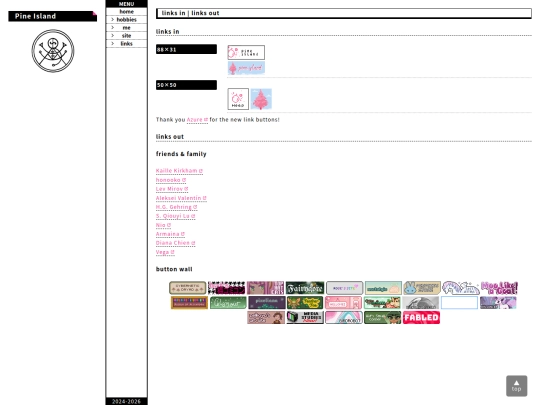Open the Fairydore button in the wall

pyautogui.click(x=305, y=288)
